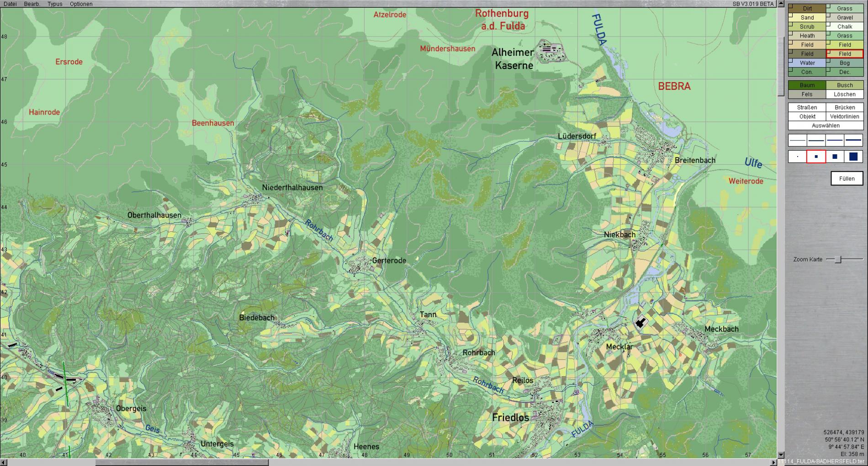Viewport: 868px width, 466px height.
Task: Click the red-outlined small square brush size
Action: pyautogui.click(x=816, y=157)
